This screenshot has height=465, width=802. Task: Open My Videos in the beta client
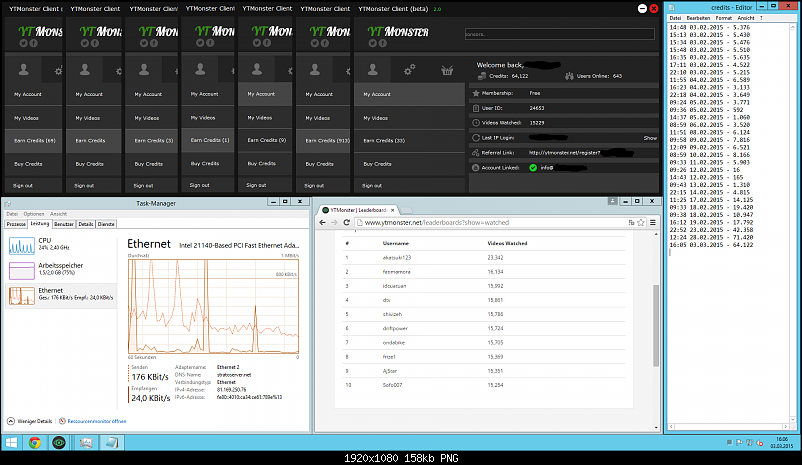(x=409, y=118)
